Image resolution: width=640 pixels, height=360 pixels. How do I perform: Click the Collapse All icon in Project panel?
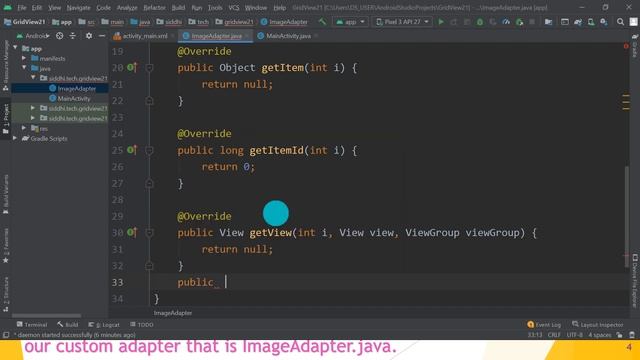pos(73,36)
